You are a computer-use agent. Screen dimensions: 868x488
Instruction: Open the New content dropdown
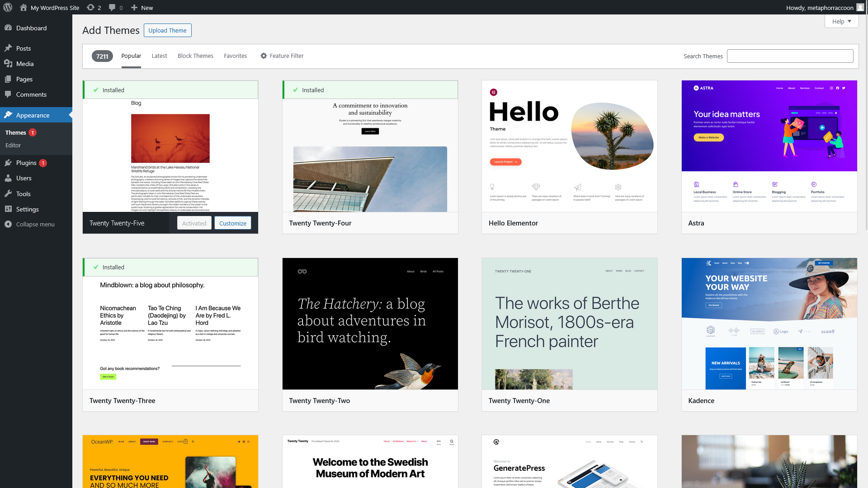(x=142, y=7)
